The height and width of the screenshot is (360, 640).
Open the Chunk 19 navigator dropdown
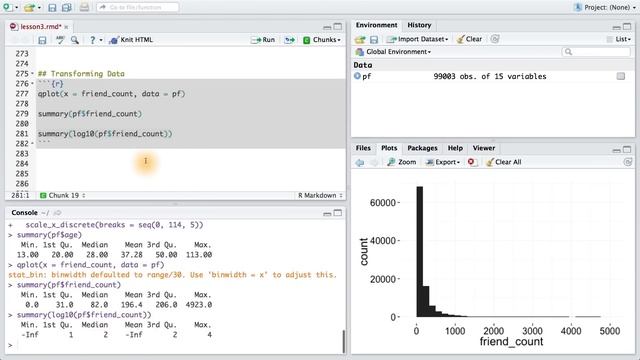tap(63, 196)
